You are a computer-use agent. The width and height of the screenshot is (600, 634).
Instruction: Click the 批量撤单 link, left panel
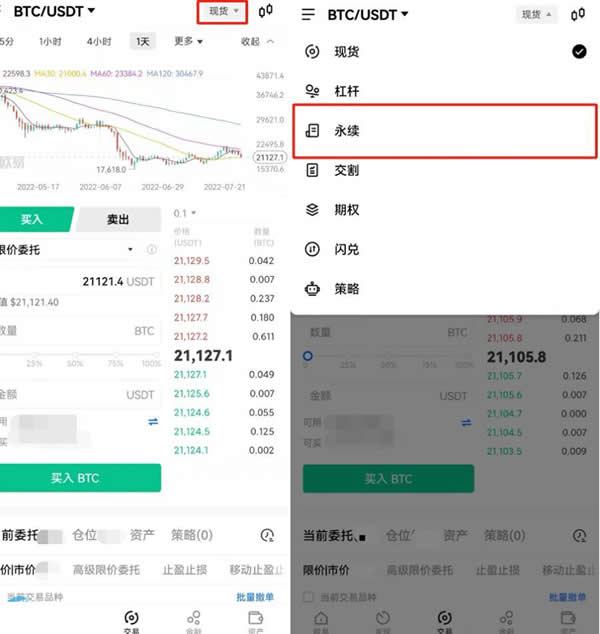click(x=255, y=597)
